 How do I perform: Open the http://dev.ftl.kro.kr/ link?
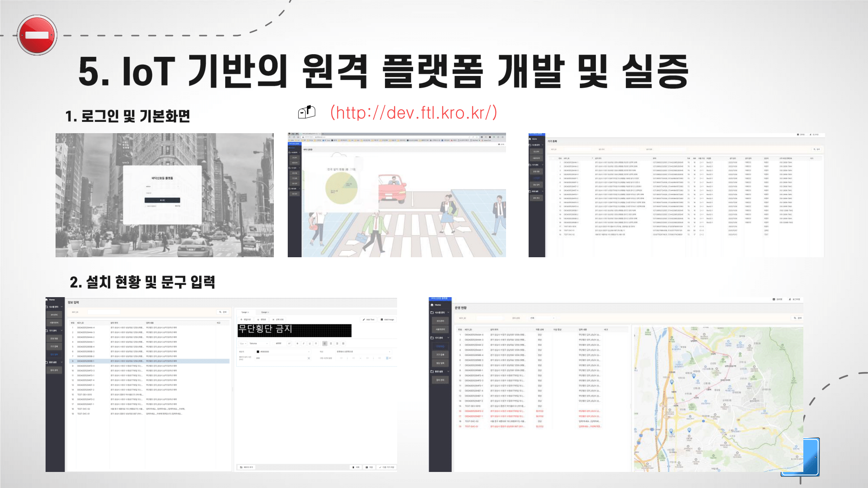(x=414, y=112)
